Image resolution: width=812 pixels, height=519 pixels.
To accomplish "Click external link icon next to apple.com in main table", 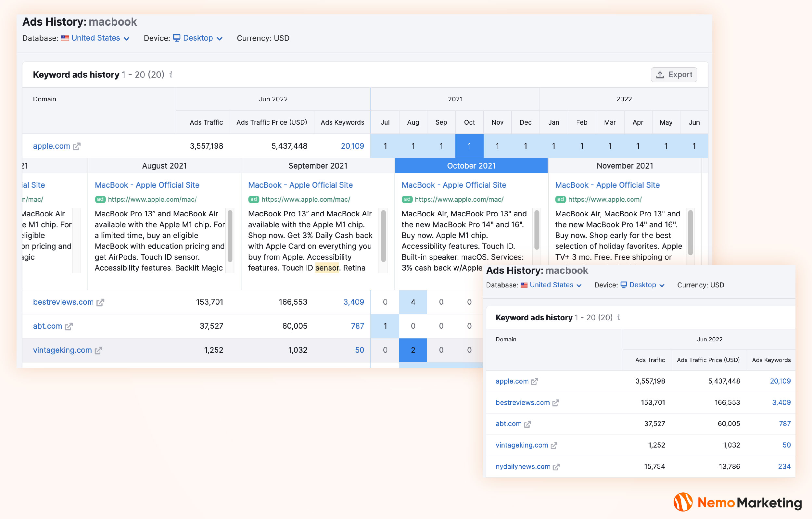I will point(77,146).
